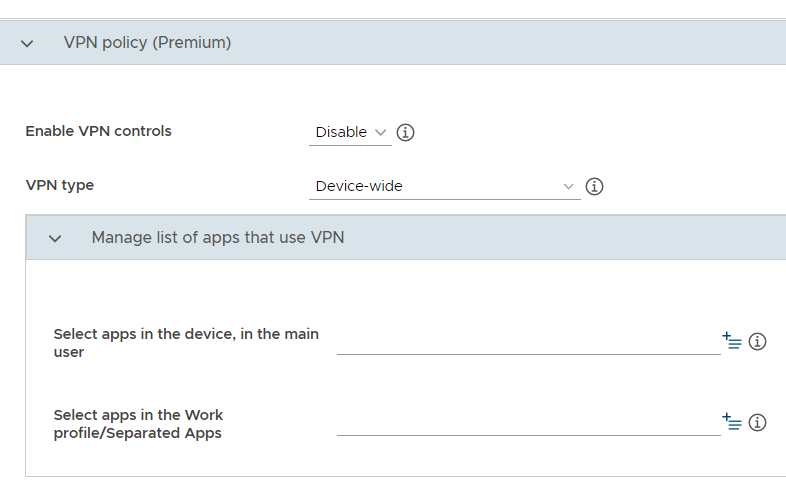Click info icon for main user apps
This screenshot has height=490, width=786.
pos(757,341)
